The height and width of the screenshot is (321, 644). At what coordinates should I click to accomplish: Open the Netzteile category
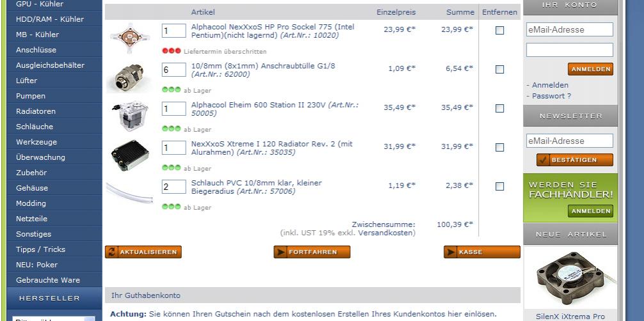[54, 219]
